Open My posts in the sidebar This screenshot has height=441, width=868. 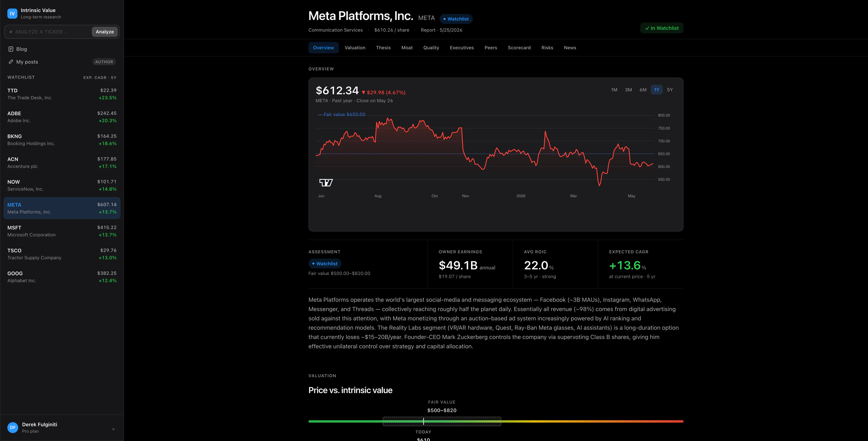(x=62, y=62)
